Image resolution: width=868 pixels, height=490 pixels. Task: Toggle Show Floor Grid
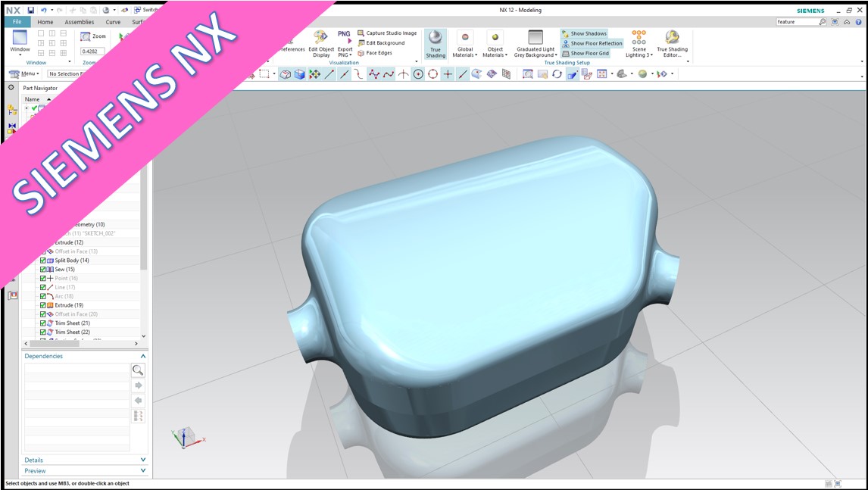point(585,53)
